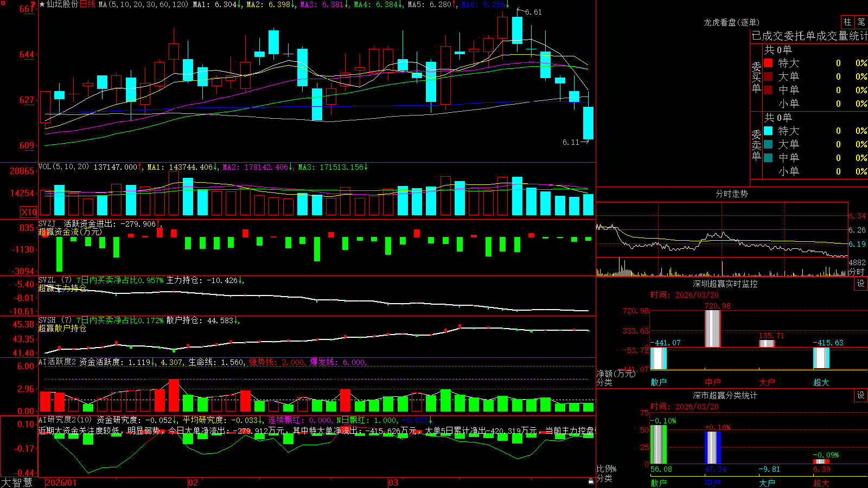Click the 56.08 散户 bar in 分类统计

point(659,445)
